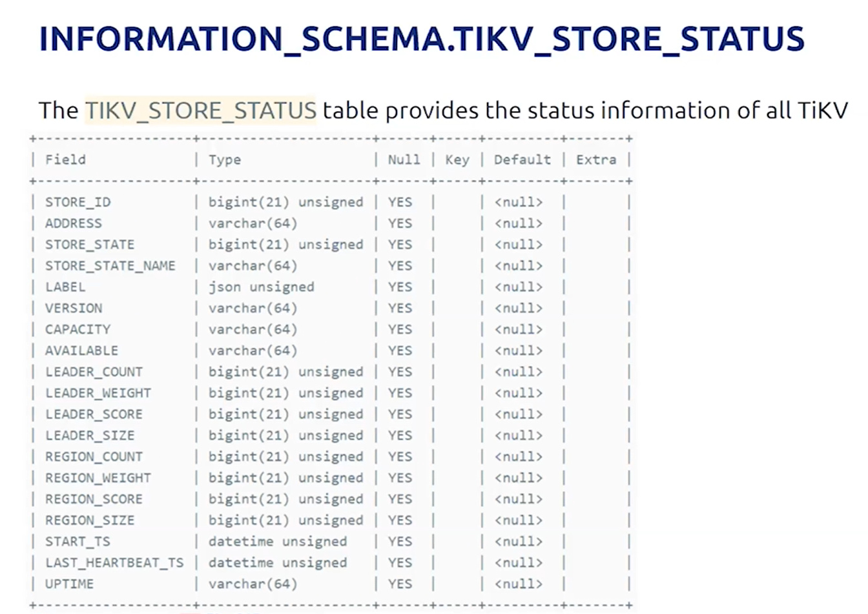Click the INFORMATION_SCHEMA.TIKV_STORE_STATUS slide title
868x614 pixels.
pyautogui.click(x=422, y=39)
